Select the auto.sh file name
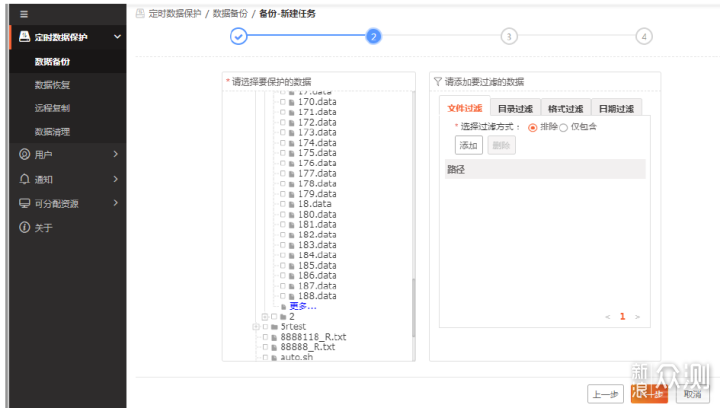Viewport: 720px width, 408px height. (297, 357)
